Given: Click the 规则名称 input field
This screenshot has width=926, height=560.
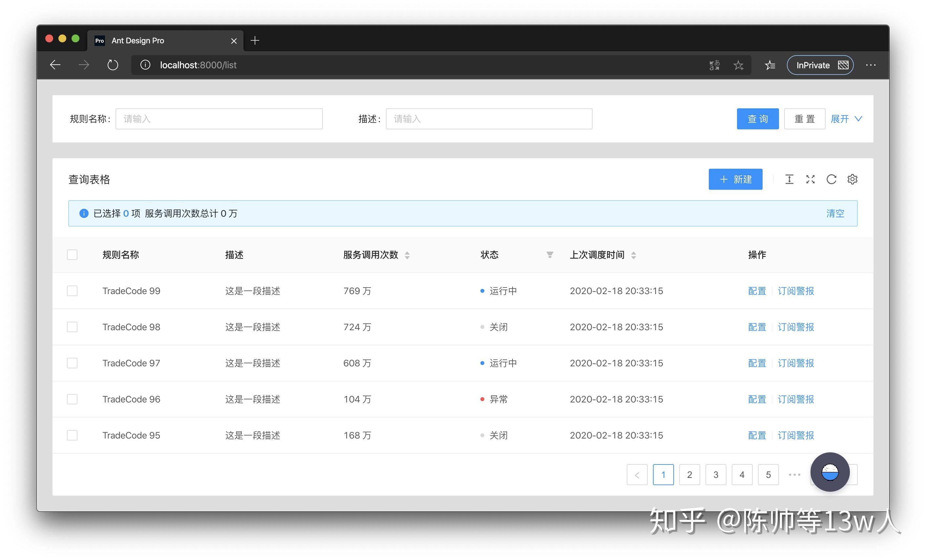Looking at the screenshot, I should (219, 119).
